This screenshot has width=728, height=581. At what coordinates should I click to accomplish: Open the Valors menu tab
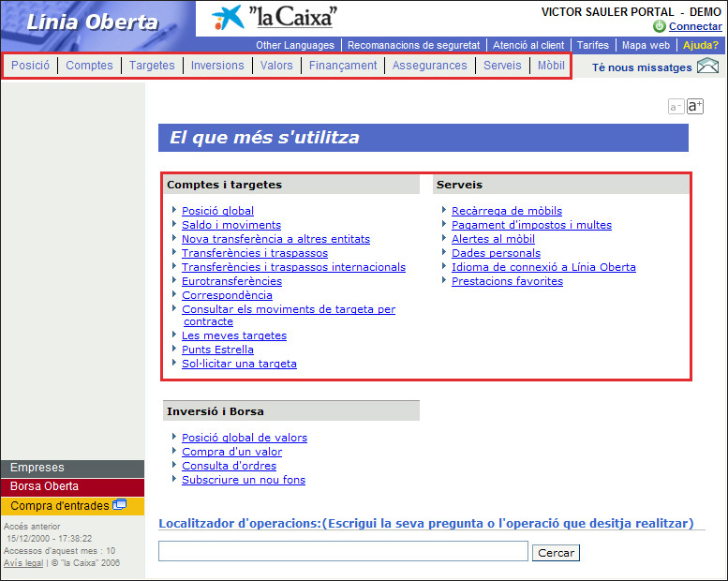click(x=276, y=66)
